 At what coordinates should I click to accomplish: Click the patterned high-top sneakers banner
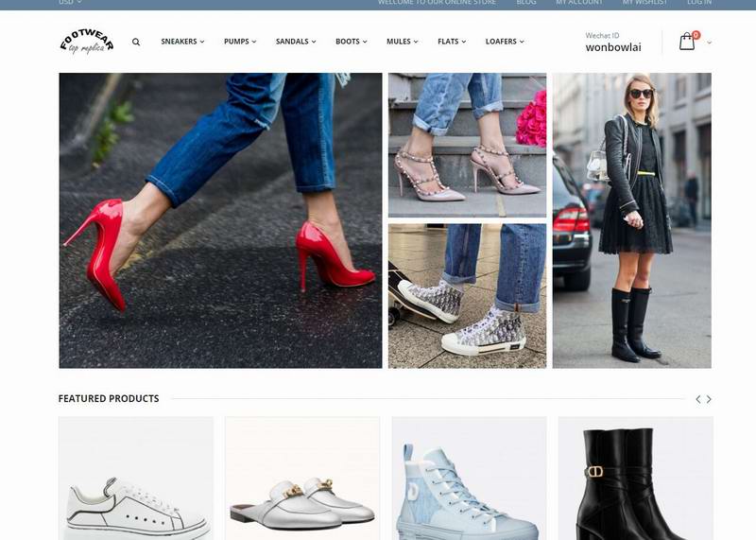(467, 295)
